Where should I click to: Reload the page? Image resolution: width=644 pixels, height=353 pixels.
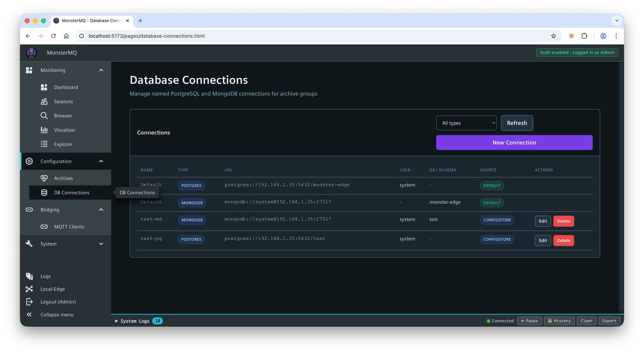click(x=53, y=36)
